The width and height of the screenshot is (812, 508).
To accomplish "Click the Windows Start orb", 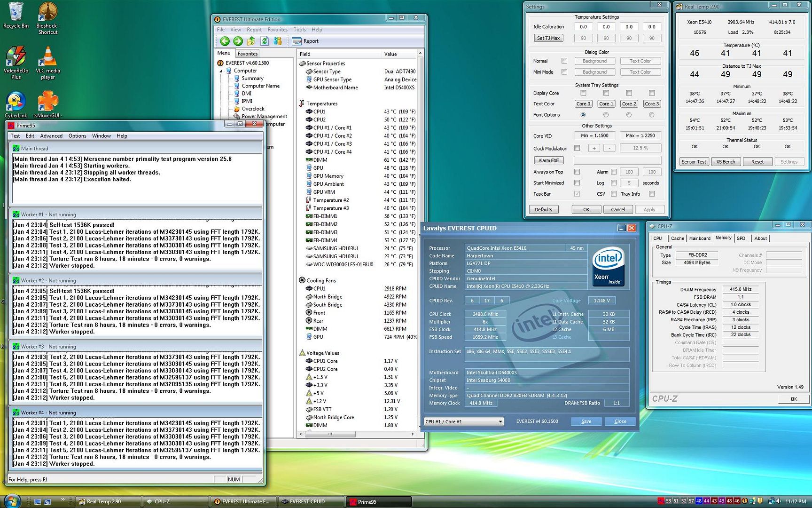I will click(11, 500).
